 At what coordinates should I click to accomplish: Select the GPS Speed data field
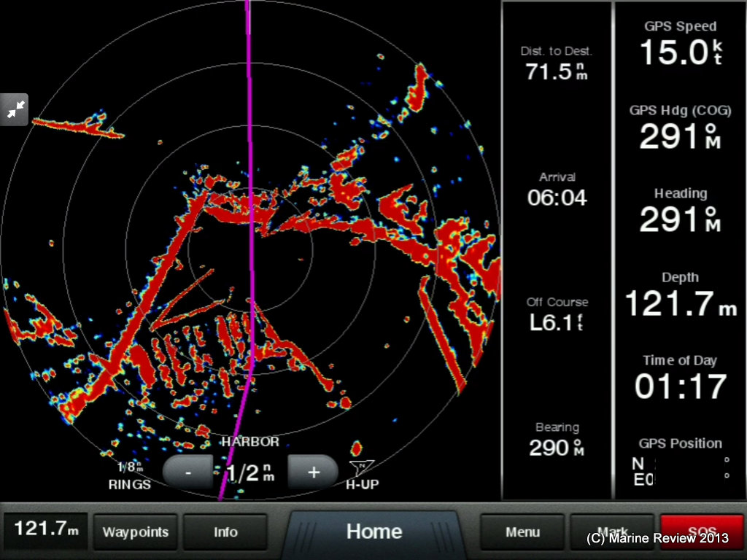click(x=680, y=45)
